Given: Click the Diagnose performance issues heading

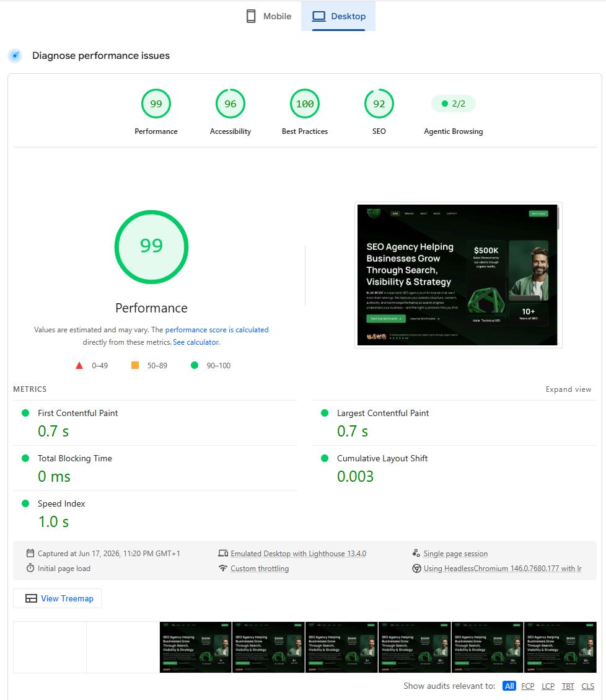Looking at the screenshot, I should (x=101, y=56).
